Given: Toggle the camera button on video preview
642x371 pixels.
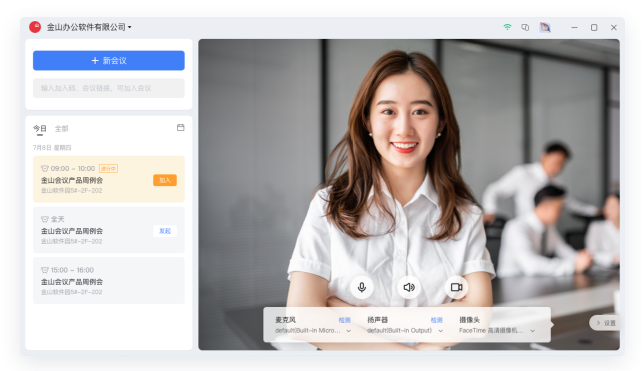Looking at the screenshot, I should pyautogui.click(x=456, y=287).
